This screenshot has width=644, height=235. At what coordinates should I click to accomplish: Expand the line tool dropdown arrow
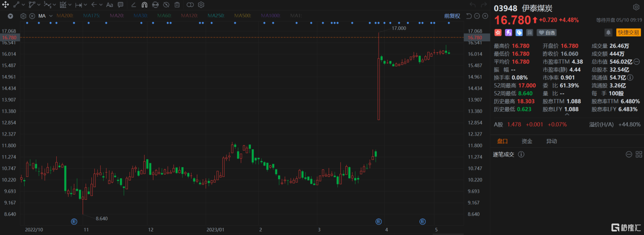[23, 5]
